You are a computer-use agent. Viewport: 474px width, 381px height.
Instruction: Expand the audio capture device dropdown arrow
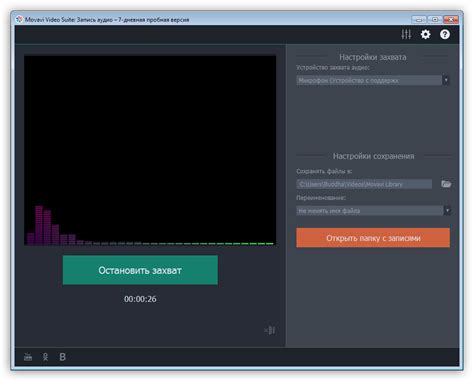(446, 80)
